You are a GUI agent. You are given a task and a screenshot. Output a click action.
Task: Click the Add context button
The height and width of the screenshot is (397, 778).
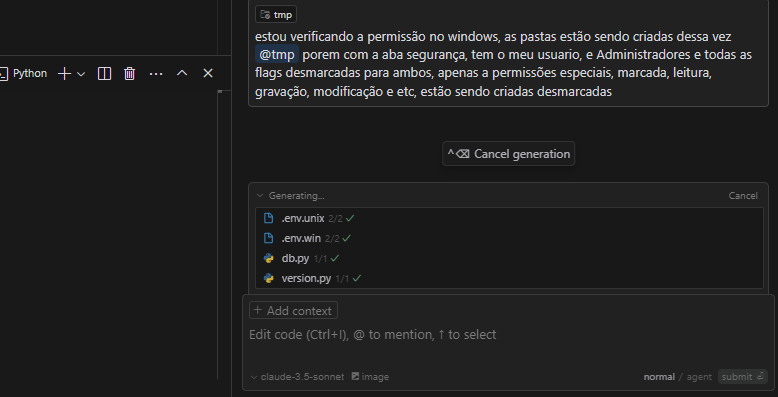tap(293, 311)
